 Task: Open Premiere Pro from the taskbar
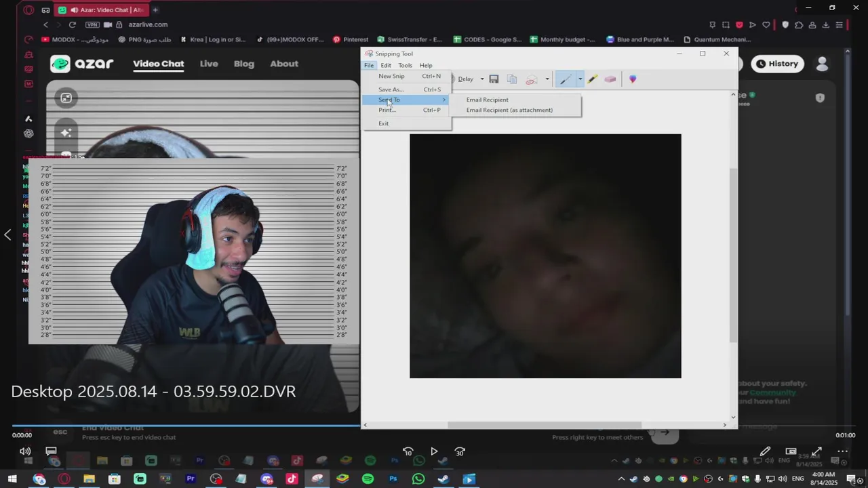click(x=191, y=479)
